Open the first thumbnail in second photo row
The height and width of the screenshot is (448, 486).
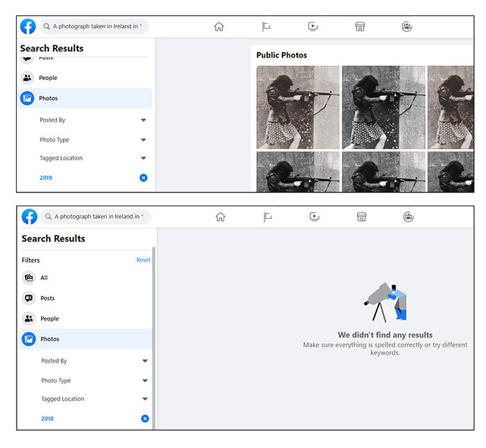pos(298,172)
